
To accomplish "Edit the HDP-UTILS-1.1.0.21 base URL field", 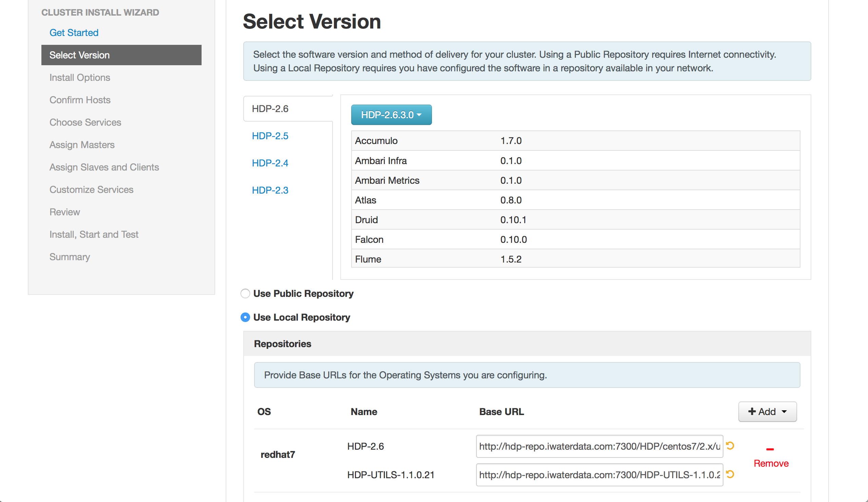I will pos(599,475).
